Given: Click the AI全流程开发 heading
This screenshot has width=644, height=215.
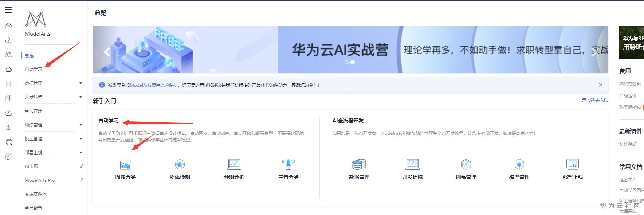Looking at the screenshot, I should (x=348, y=121).
